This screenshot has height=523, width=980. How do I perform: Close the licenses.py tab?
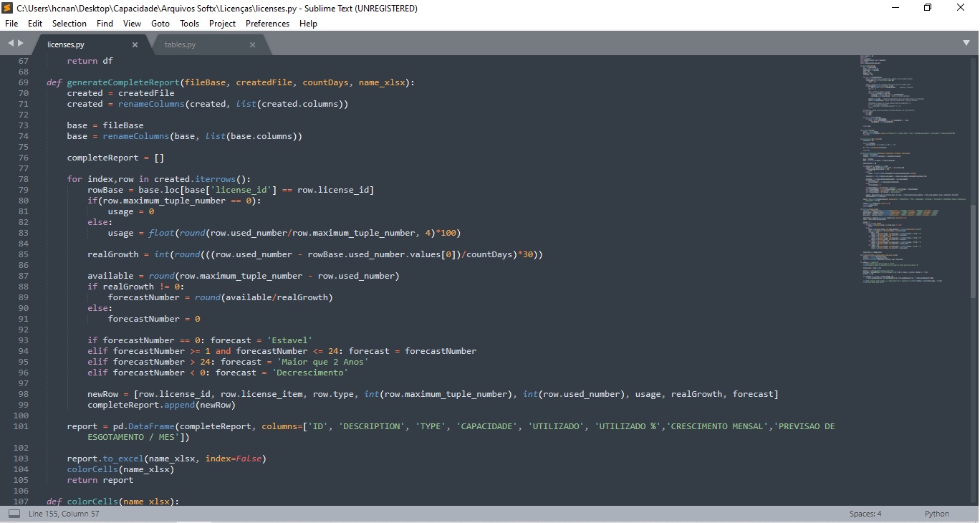[135, 44]
